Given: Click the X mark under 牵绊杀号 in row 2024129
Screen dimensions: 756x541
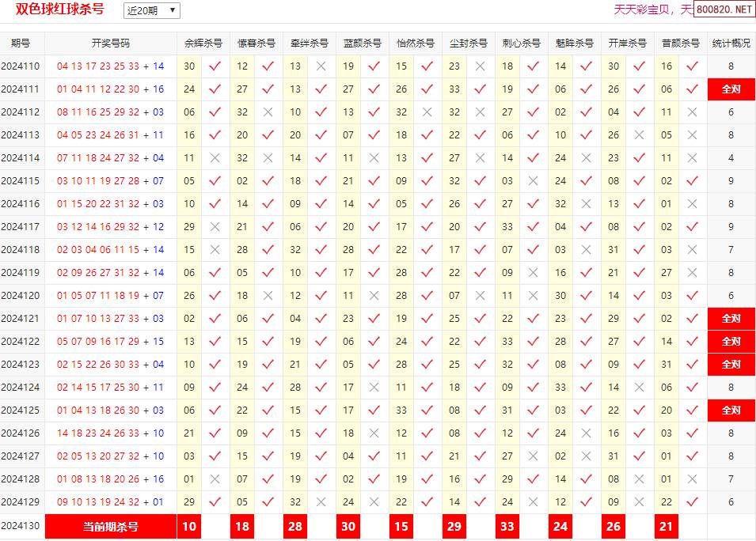Looking at the screenshot, I should 321,502.
